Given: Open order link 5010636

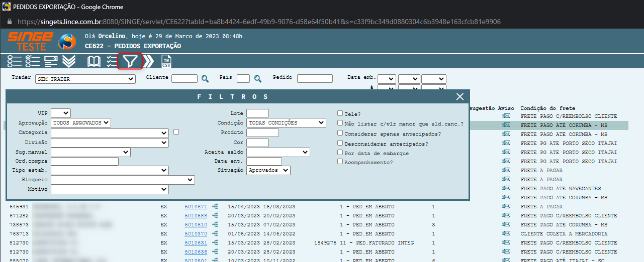Looking at the screenshot, I should tap(196, 252).
